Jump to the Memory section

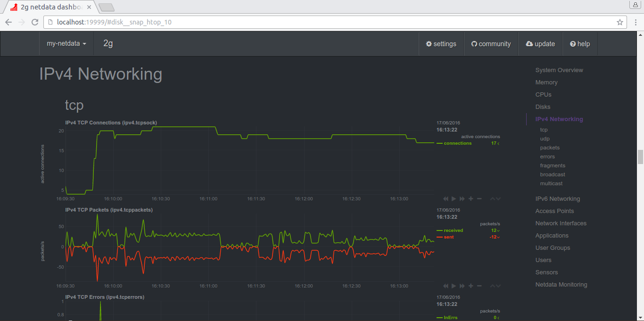point(546,82)
